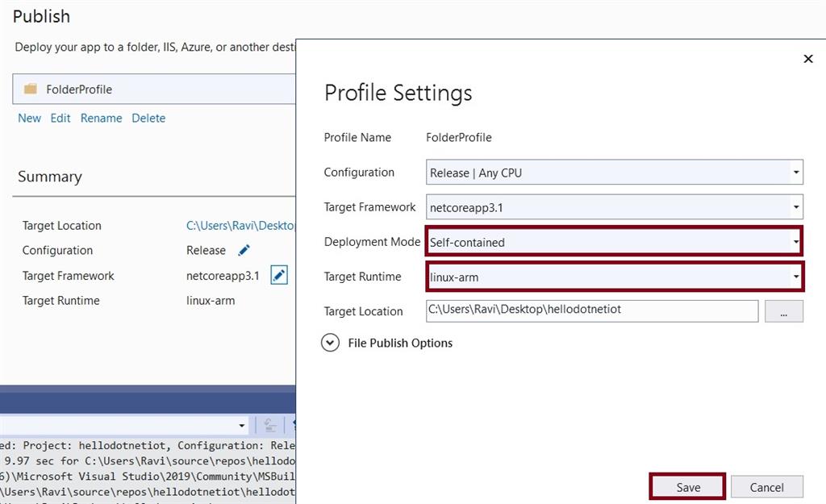Click the grayed toolbar icon beside the output dropdown

271,425
